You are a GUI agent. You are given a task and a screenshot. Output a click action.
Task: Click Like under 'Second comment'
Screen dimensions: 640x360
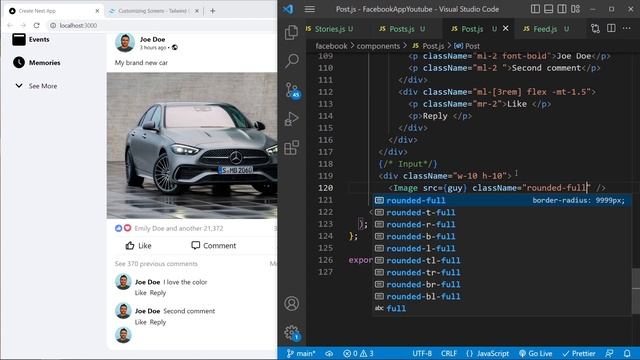[140, 322]
